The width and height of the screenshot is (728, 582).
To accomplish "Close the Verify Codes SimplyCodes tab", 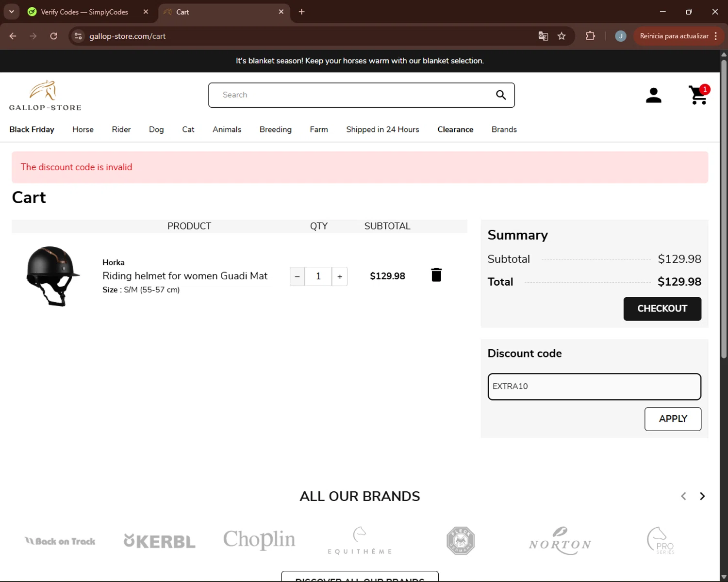I will 146,12.
